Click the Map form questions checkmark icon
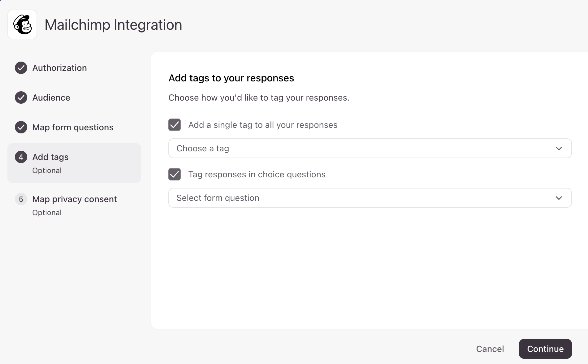Screen dimensions: 588x364 point(21,127)
